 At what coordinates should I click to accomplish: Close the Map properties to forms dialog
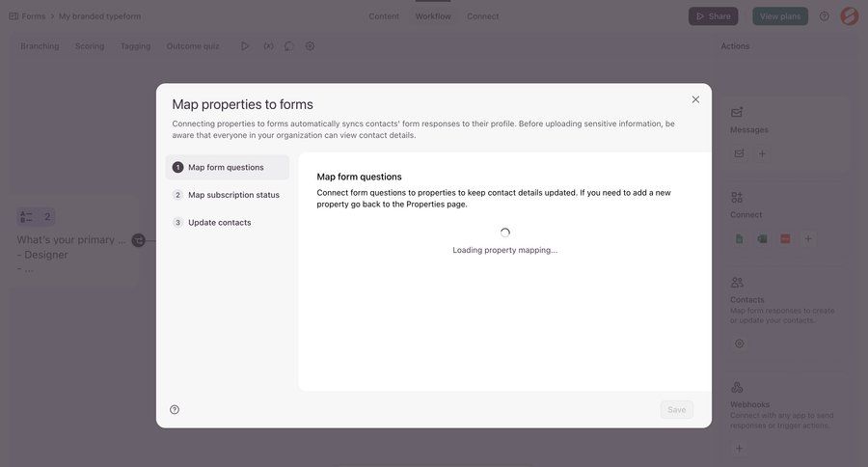[695, 99]
